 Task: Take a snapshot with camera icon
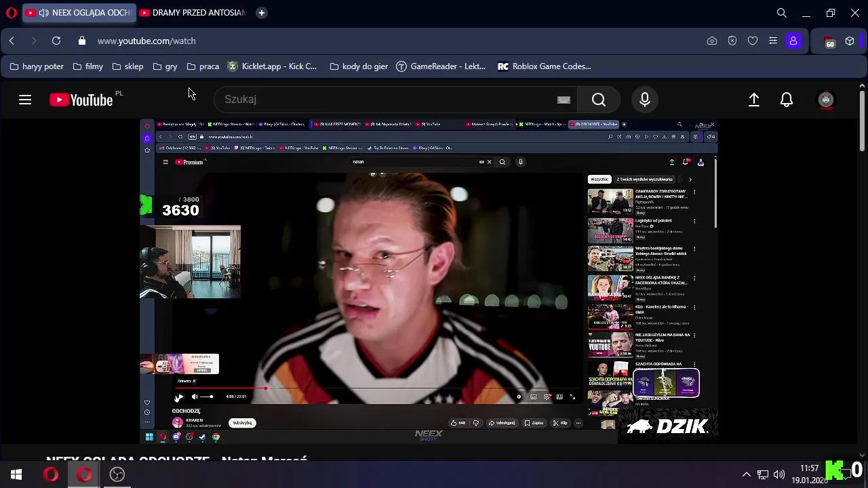pyautogui.click(x=711, y=41)
